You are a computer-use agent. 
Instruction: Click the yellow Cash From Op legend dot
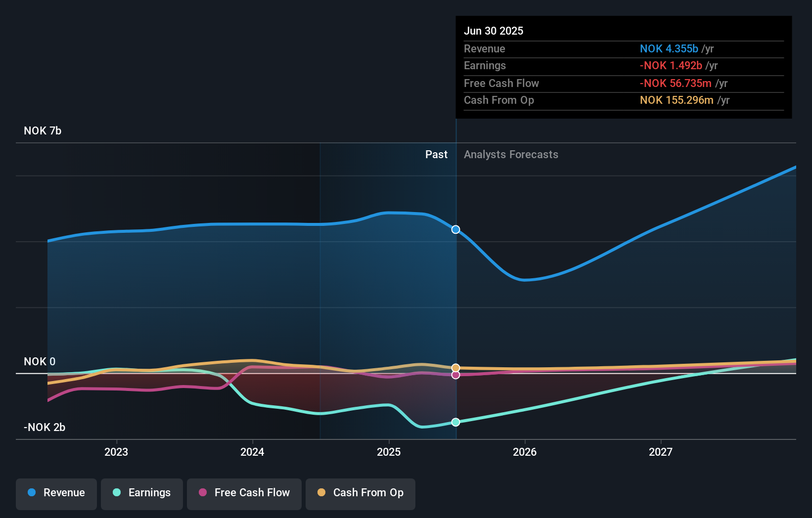tap(322, 493)
